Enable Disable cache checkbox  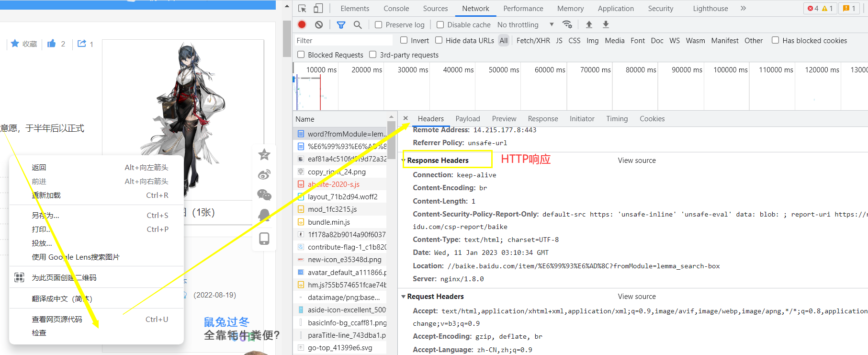pyautogui.click(x=440, y=24)
